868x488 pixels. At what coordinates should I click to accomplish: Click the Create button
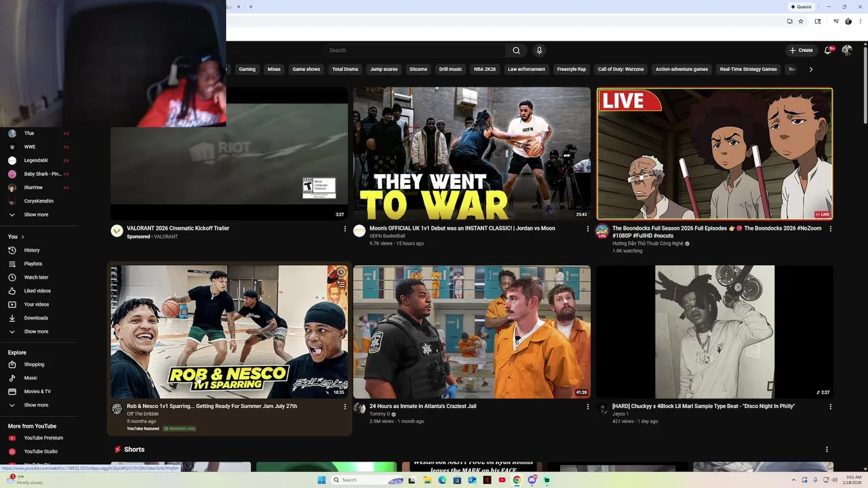pyautogui.click(x=801, y=50)
